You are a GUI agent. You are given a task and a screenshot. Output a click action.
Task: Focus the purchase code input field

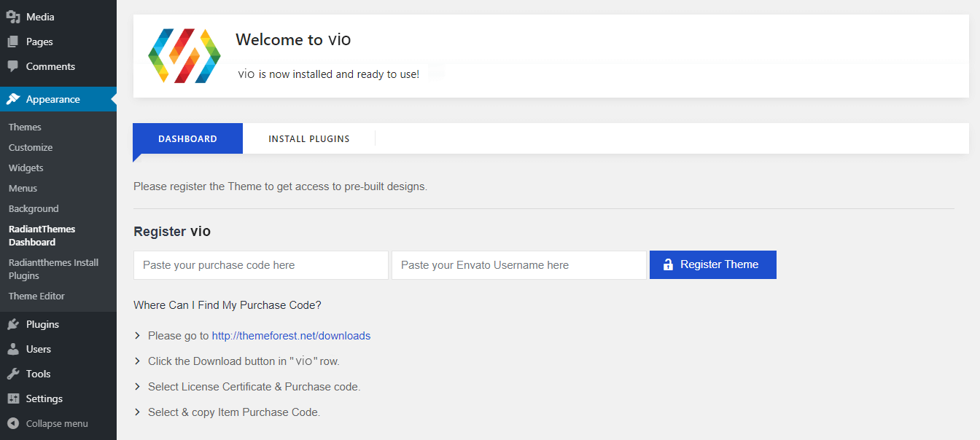click(260, 265)
